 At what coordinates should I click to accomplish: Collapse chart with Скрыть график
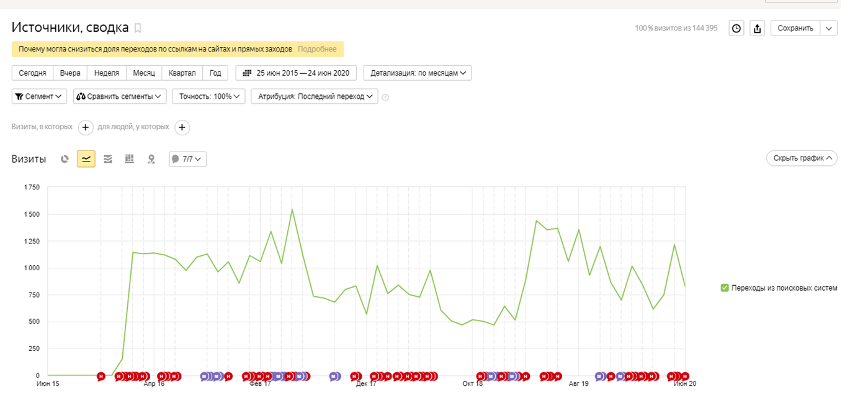(802, 158)
